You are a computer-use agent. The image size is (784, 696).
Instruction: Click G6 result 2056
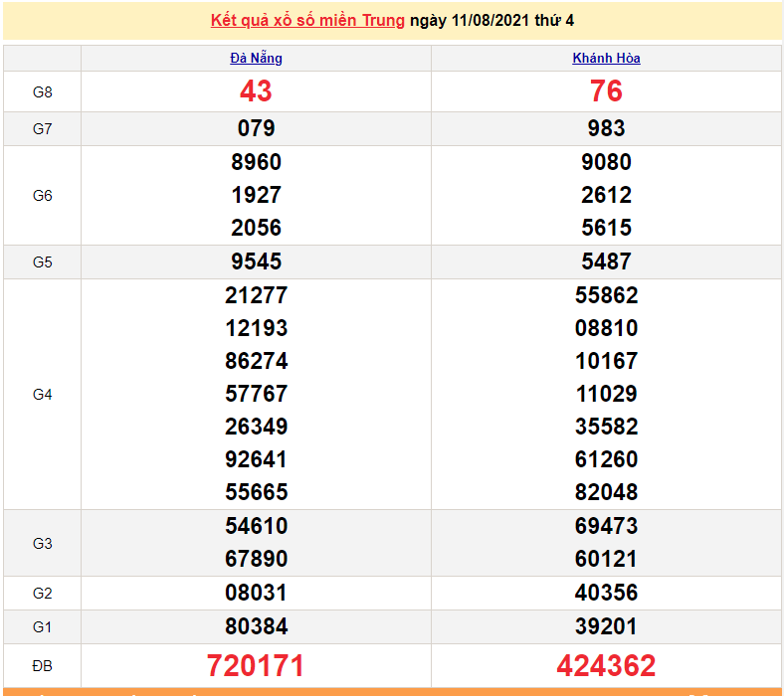(x=256, y=228)
